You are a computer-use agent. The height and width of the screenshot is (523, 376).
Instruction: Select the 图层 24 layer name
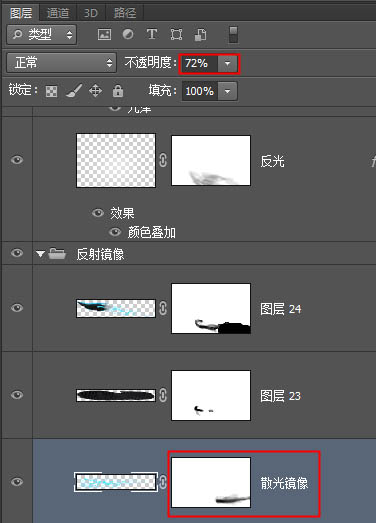pos(281,309)
